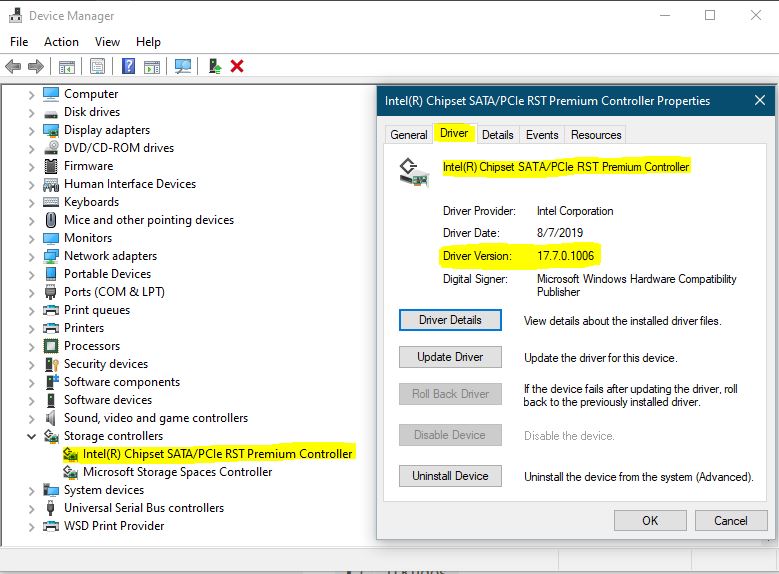
Task: Click the DVD/CD-ROM drives disc icon
Action: click(x=51, y=148)
